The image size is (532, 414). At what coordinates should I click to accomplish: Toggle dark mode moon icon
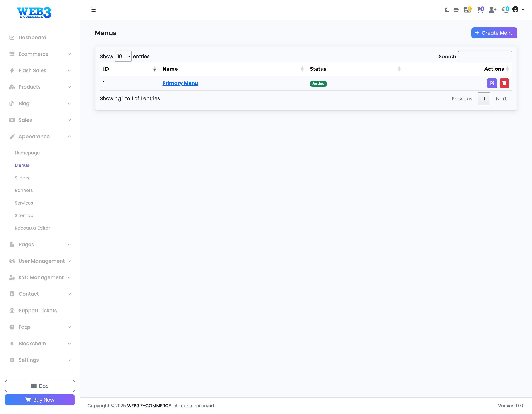coord(447,10)
